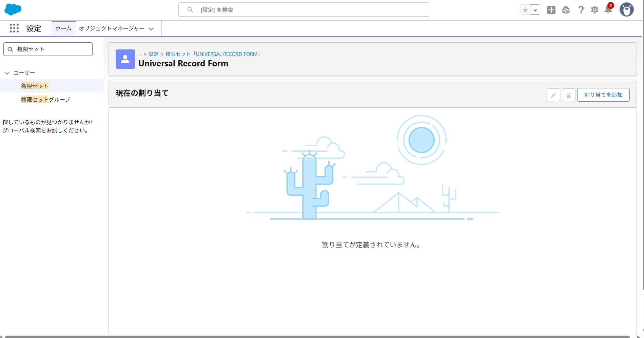Click the setup gear icon

[594, 10]
